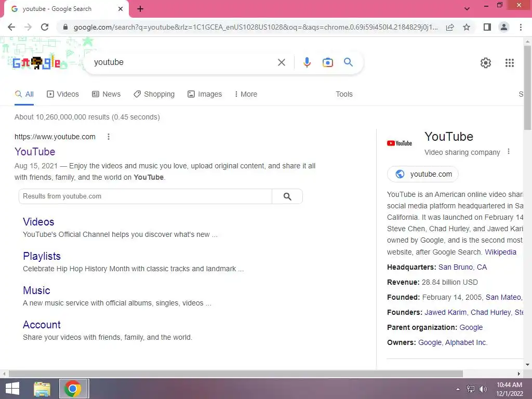
Task: Reload the current page
Action: pos(45,27)
